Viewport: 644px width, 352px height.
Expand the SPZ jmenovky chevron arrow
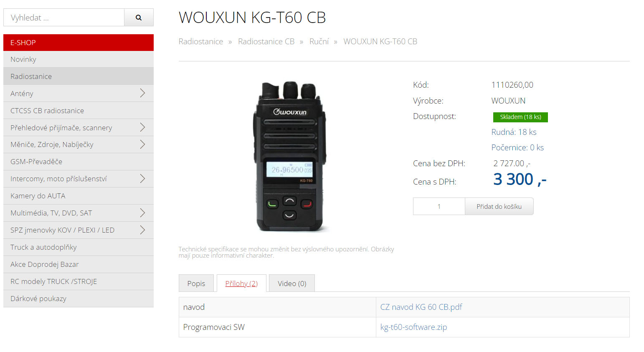(142, 230)
